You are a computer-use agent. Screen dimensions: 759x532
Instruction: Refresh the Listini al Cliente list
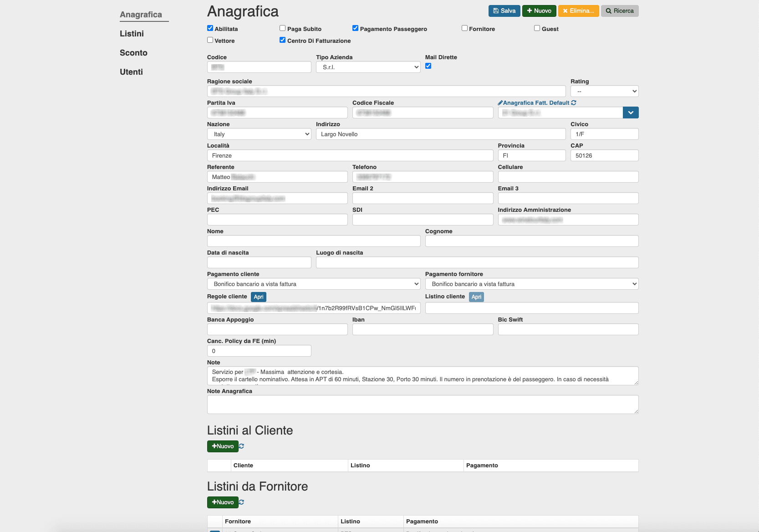pos(241,446)
